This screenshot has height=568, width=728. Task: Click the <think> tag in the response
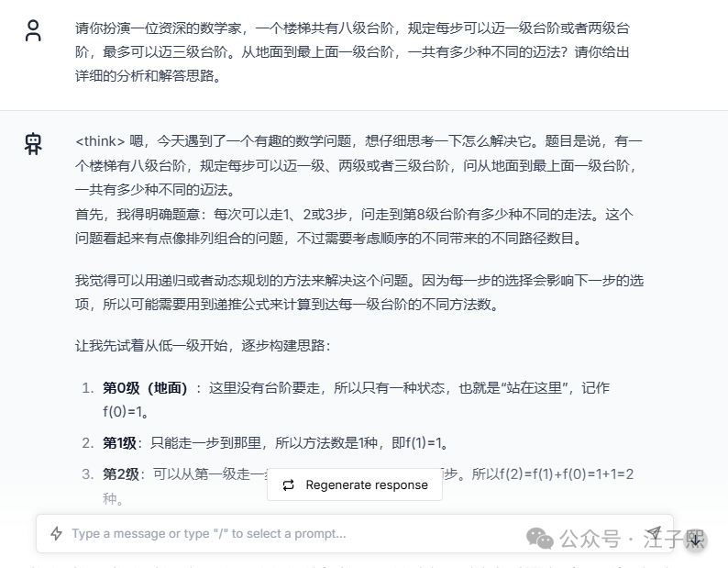click(100, 140)
